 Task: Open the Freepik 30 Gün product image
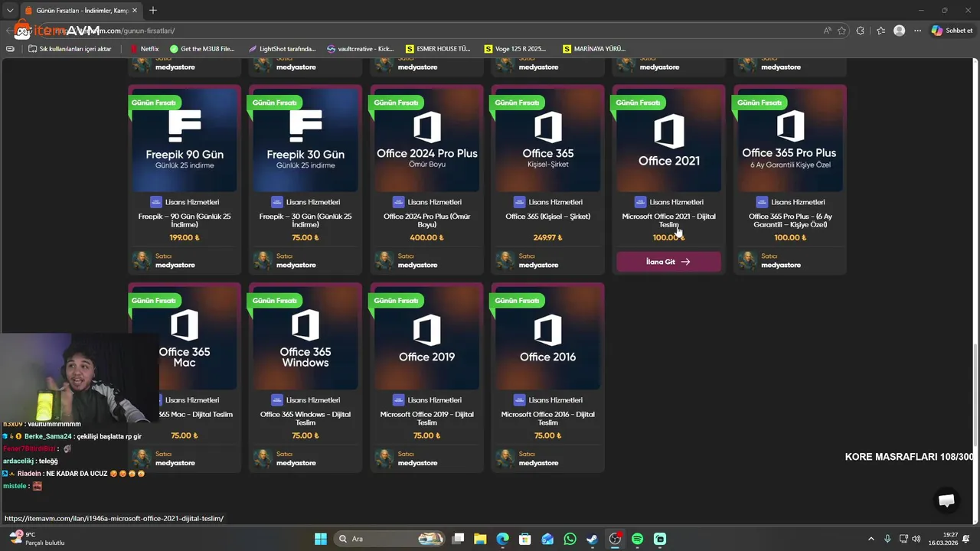pos(305,139)
